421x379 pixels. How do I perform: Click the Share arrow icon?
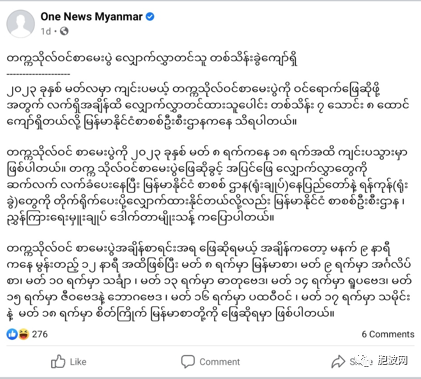pos(338,362)
